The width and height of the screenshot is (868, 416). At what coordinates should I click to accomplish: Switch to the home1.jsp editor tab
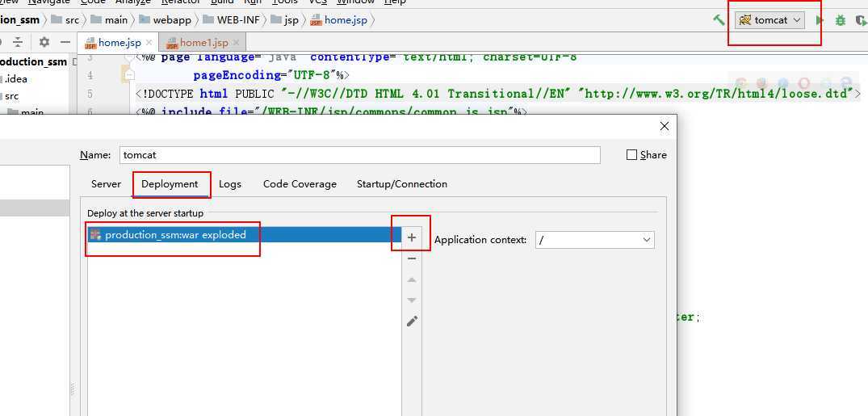click(x=203, y=43)
